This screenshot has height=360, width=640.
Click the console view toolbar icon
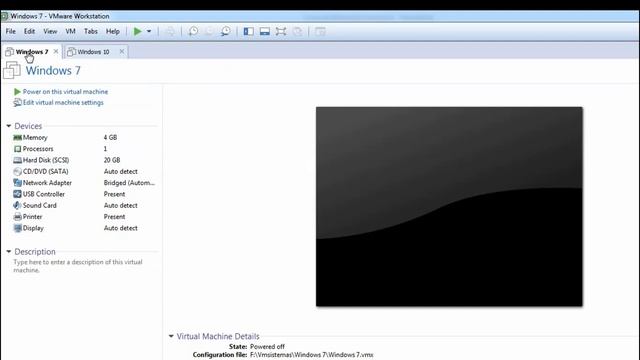[x=320, y=31]
